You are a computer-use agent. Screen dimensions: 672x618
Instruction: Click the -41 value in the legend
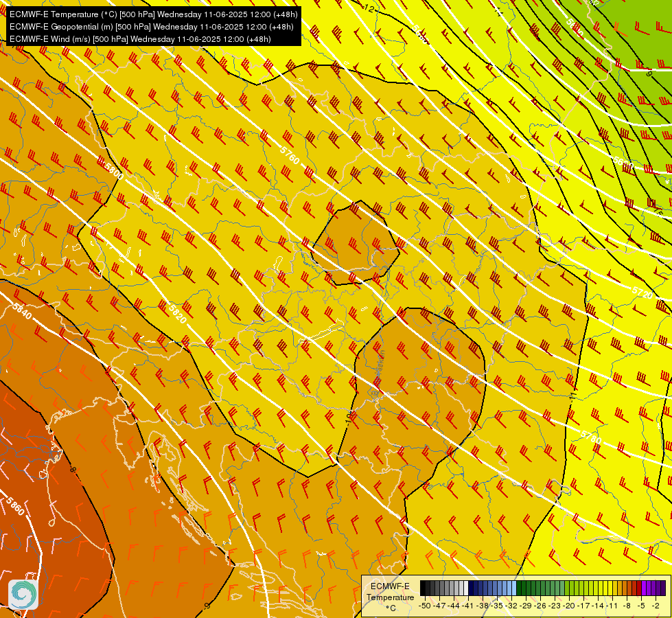coord(467,606)
